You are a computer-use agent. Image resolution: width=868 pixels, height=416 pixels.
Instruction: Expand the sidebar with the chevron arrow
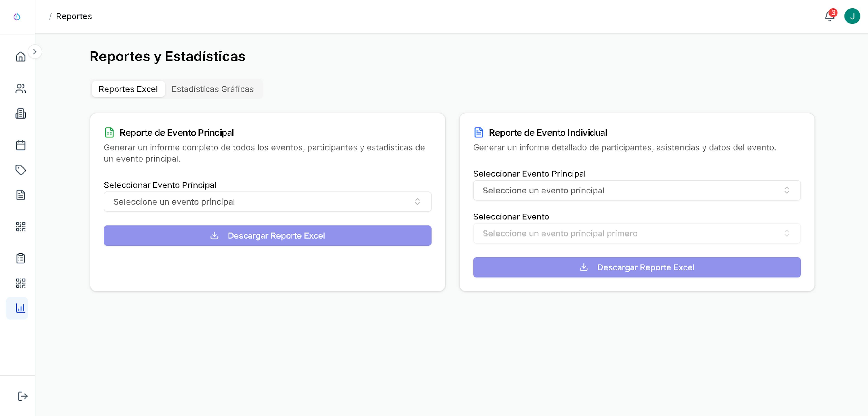point(35,52)
